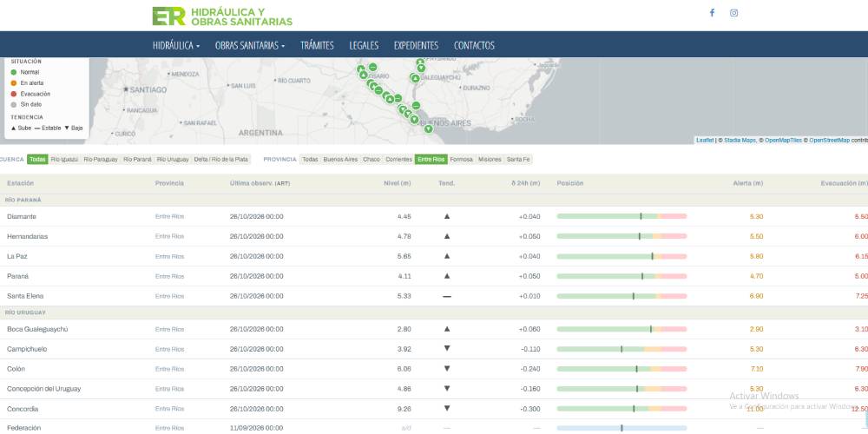Filter Cuenca by Río Uruguay
The height and width of the screenshot is (434, 868).
click(x=173, y=160)
